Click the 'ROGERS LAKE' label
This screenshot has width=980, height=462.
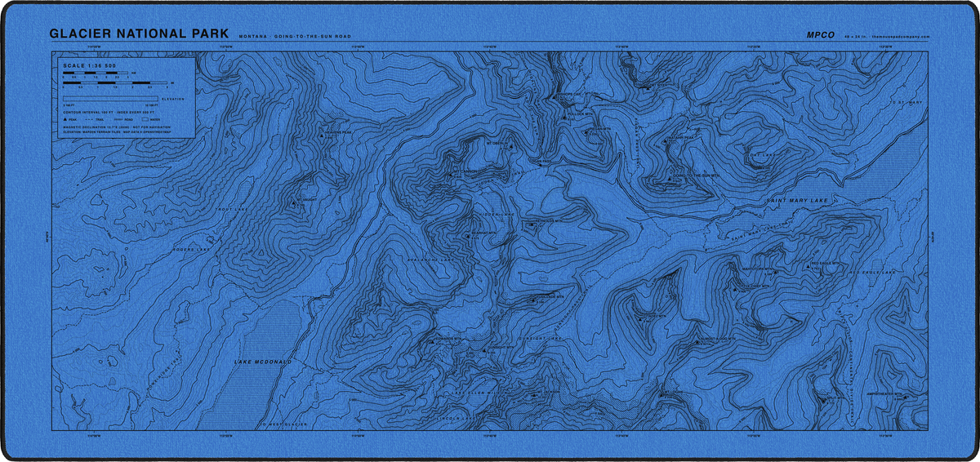click(191, 250)
